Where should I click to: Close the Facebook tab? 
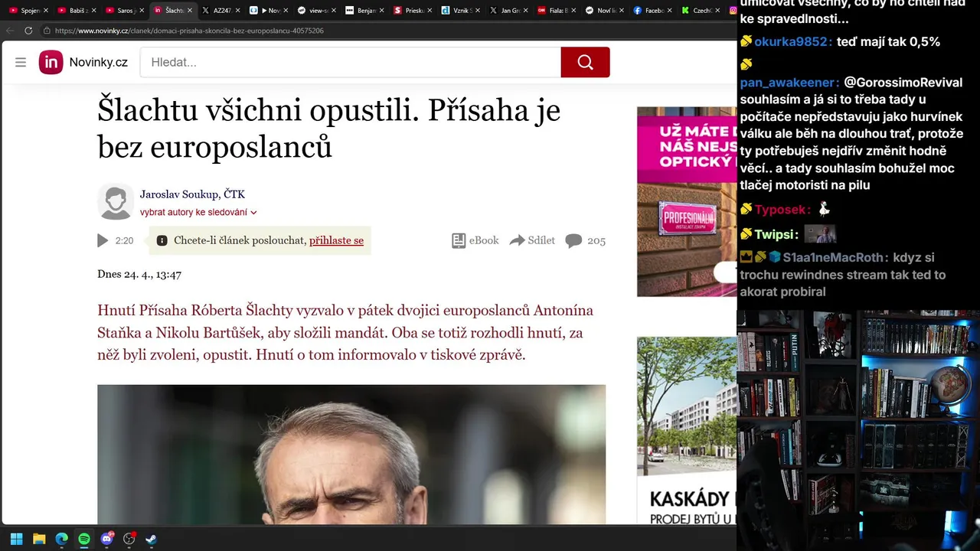point(671,11)
